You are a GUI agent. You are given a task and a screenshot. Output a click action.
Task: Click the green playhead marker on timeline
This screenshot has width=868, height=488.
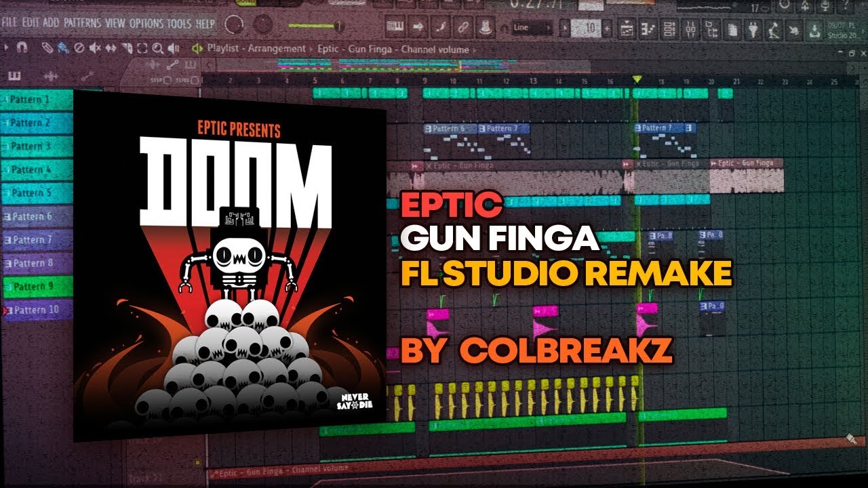(x=636, y=79)
